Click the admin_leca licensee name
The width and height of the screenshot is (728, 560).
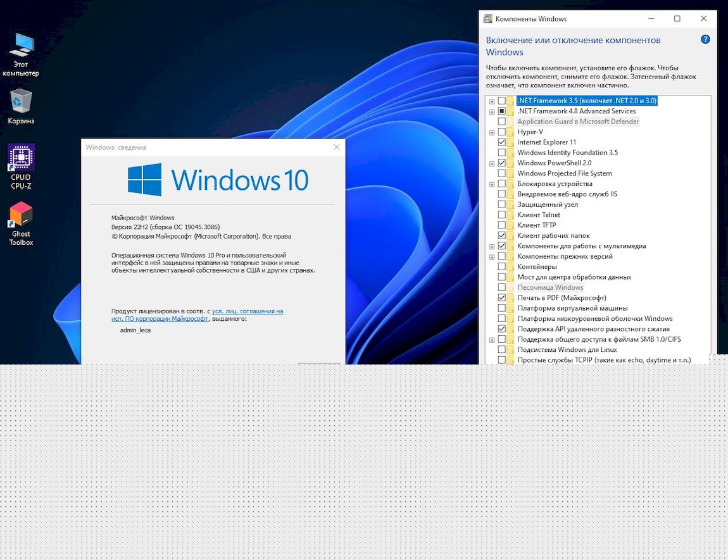135,330
